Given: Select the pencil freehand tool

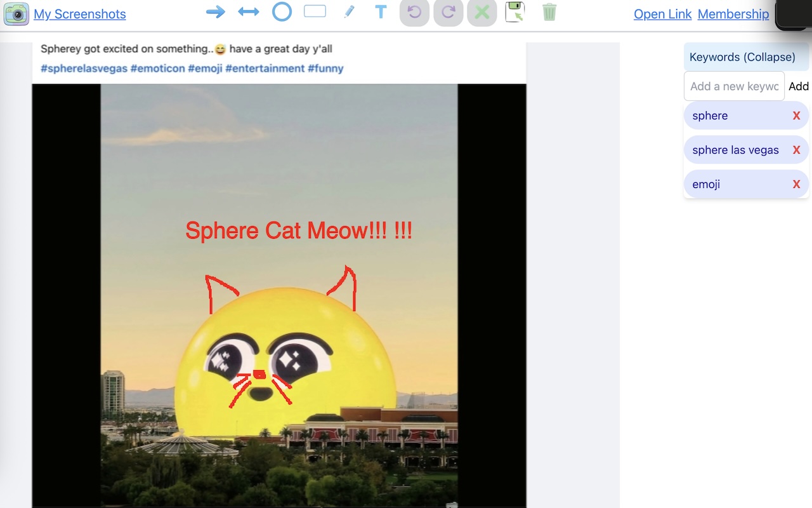Looking at the screenshot, I should [350, 11].
